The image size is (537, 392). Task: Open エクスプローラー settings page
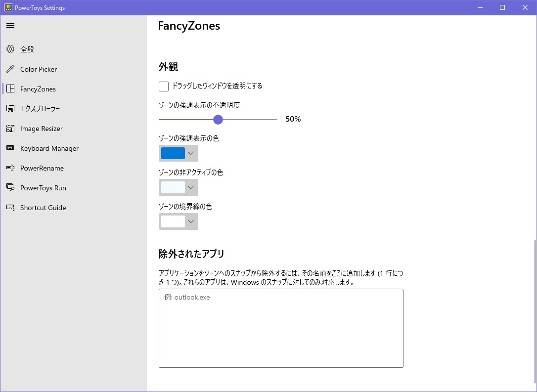coord(73,109)
